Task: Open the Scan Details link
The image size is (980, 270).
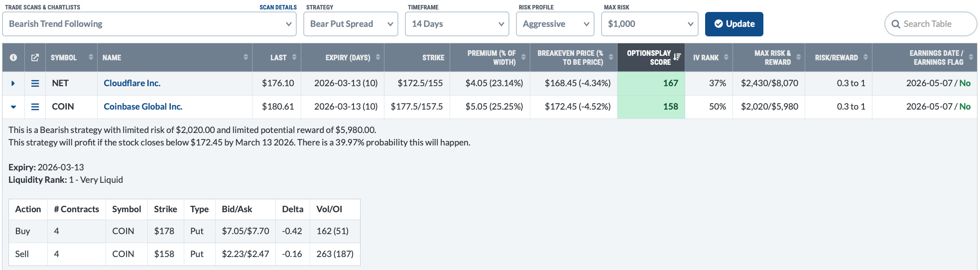Action: click(278, 7)
